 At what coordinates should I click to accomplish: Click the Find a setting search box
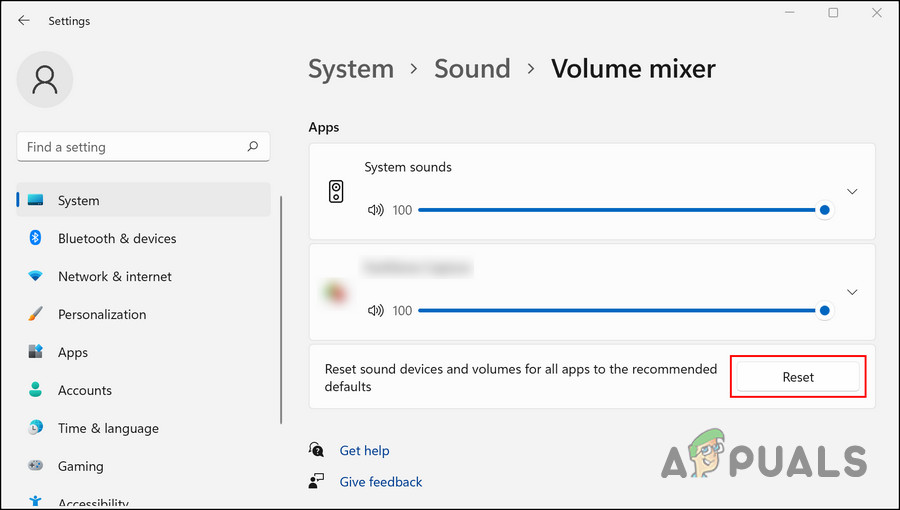[x=130, y=147]
